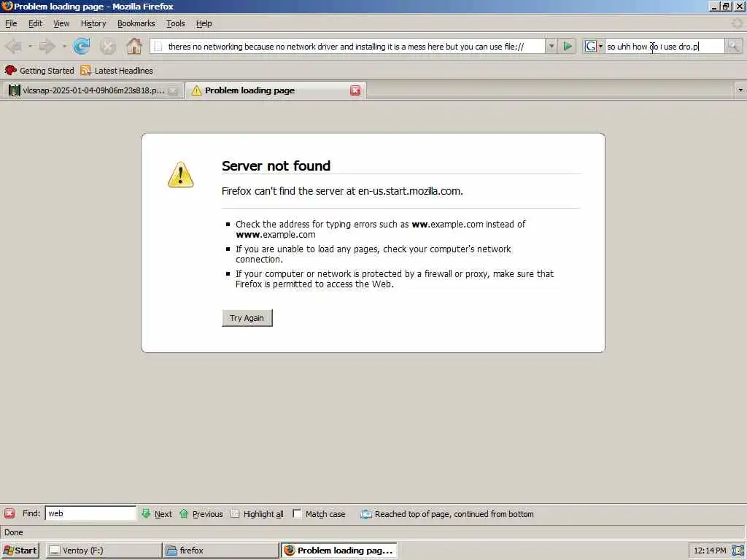
Task: Switch to Ventoy (F:) taskbar window
Action: click(x=104, y=551)
